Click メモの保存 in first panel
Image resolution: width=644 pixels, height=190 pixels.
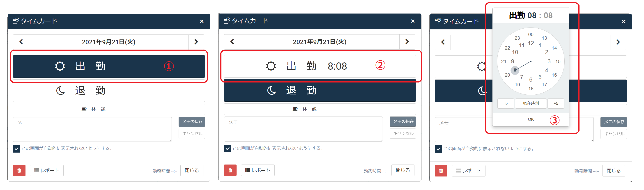pos(192,122)
